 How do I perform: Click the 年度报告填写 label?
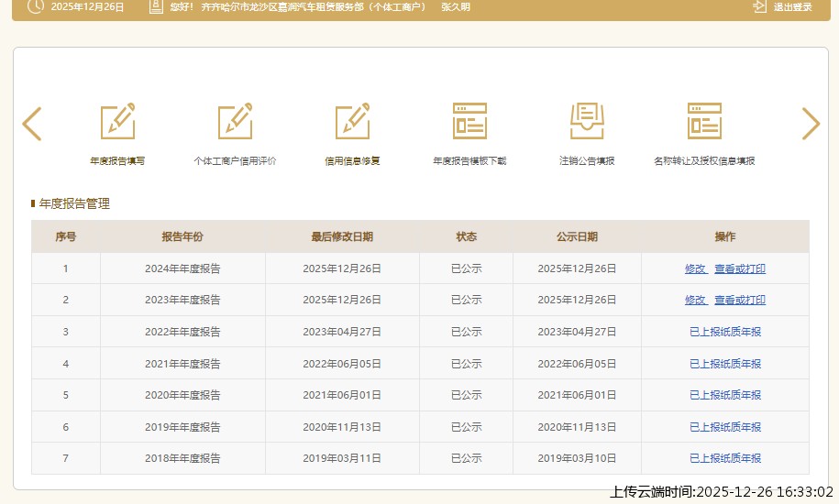pyautogui.click(x=117, y=161)
